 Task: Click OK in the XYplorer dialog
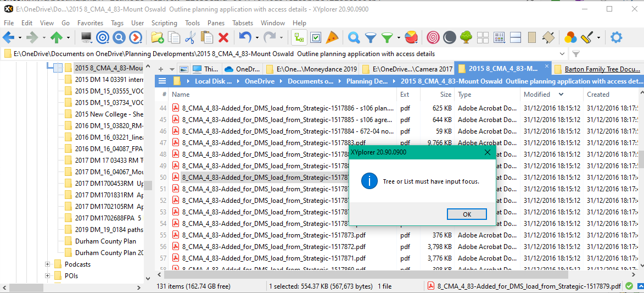pyautogui.click(x=467, y=214)
